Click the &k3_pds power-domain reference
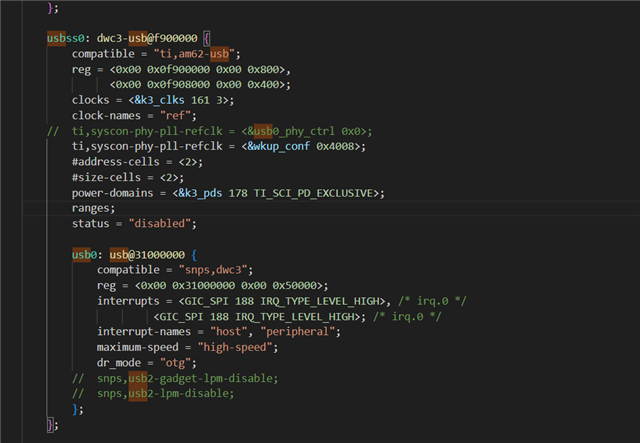Image resolution: width=640 pixels, height=443 pixels. (200, 193)
